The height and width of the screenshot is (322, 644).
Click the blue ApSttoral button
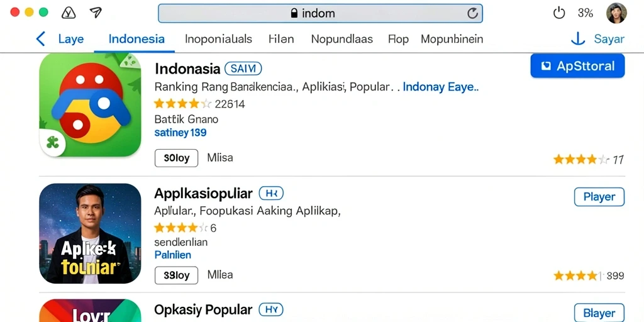click(577, 65)
